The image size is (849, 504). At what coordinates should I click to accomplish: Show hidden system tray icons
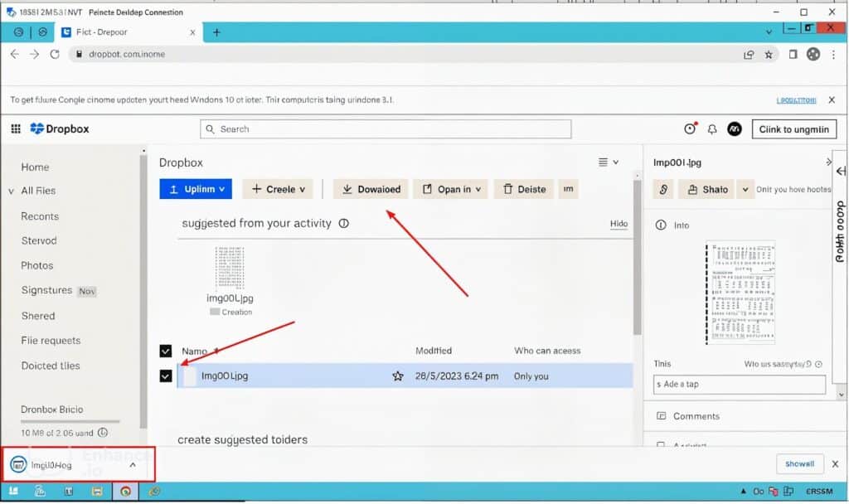click(743, 492)
